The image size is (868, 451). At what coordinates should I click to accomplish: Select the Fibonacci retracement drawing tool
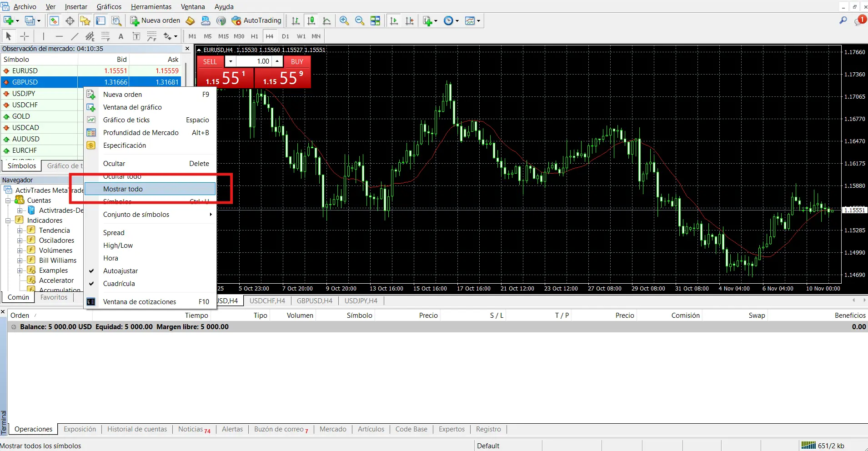(x=105, y=36)
